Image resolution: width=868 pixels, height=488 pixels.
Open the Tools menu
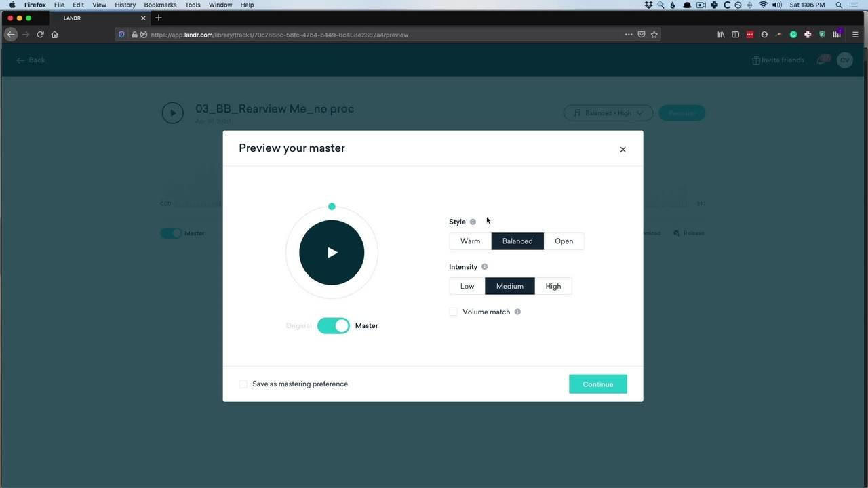click(x=193, y=5)
